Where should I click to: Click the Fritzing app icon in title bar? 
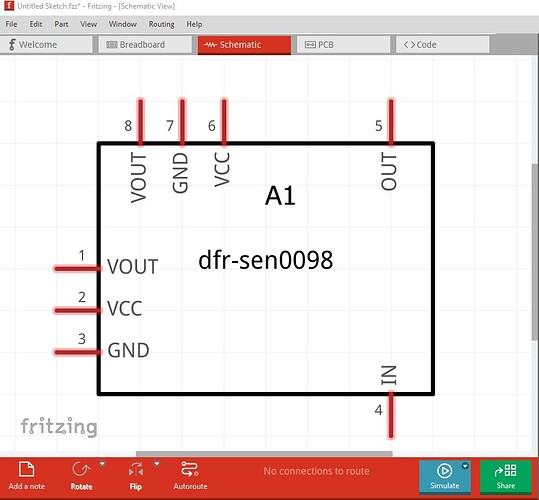tap(9, 5)
